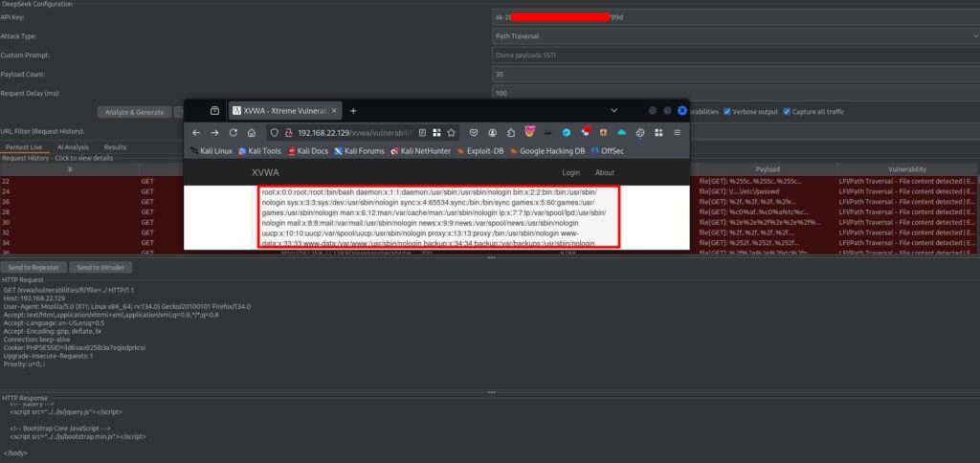
Task: Sort by the Vulnerability column header
Action: pos(907,169)
